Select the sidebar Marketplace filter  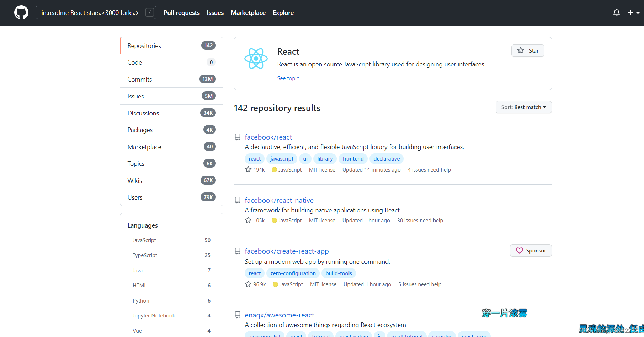point(171,147)
